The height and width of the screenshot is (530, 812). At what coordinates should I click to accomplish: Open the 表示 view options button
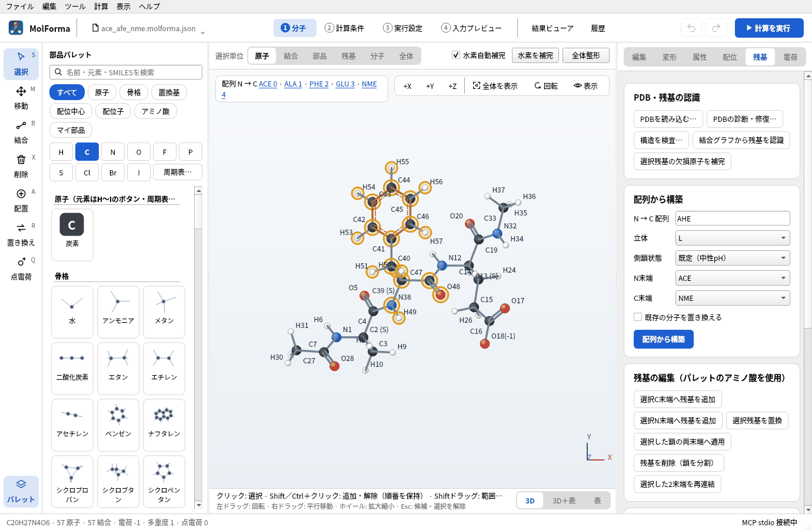586,86
